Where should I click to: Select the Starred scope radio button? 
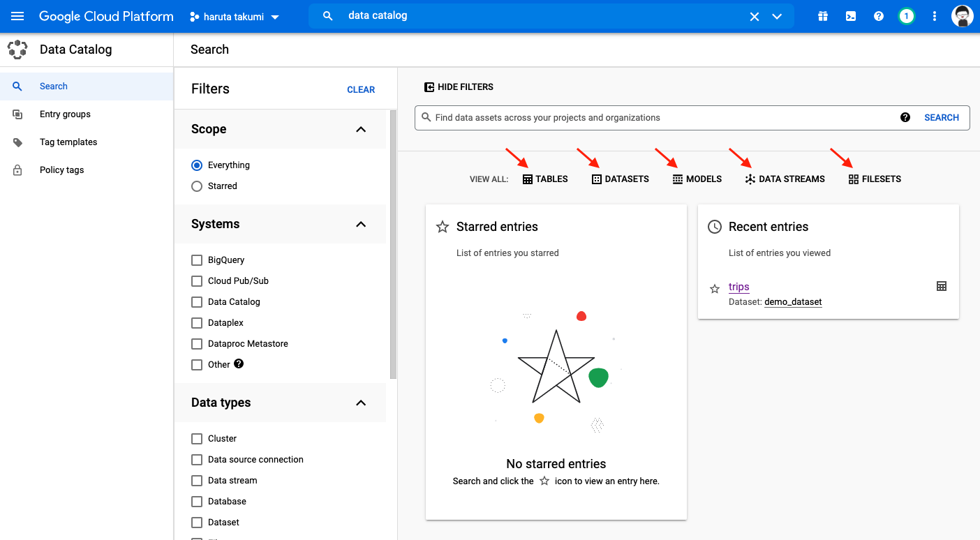[196, 186]
